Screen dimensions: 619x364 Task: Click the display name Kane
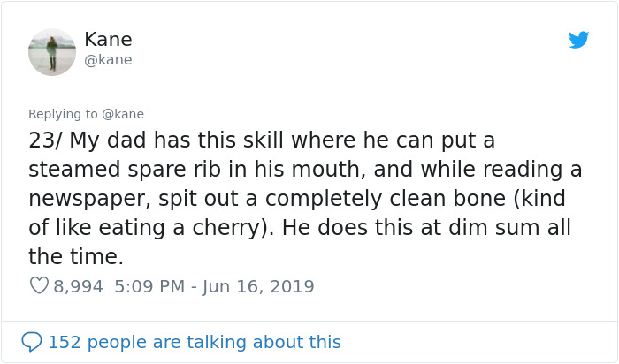(108, 40)
